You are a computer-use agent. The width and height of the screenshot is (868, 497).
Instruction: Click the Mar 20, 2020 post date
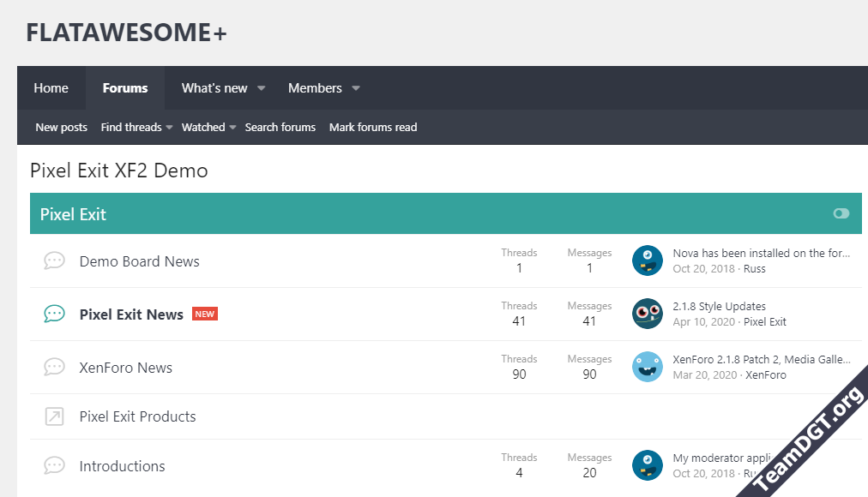pyautogui.click(x=705, y=374)
